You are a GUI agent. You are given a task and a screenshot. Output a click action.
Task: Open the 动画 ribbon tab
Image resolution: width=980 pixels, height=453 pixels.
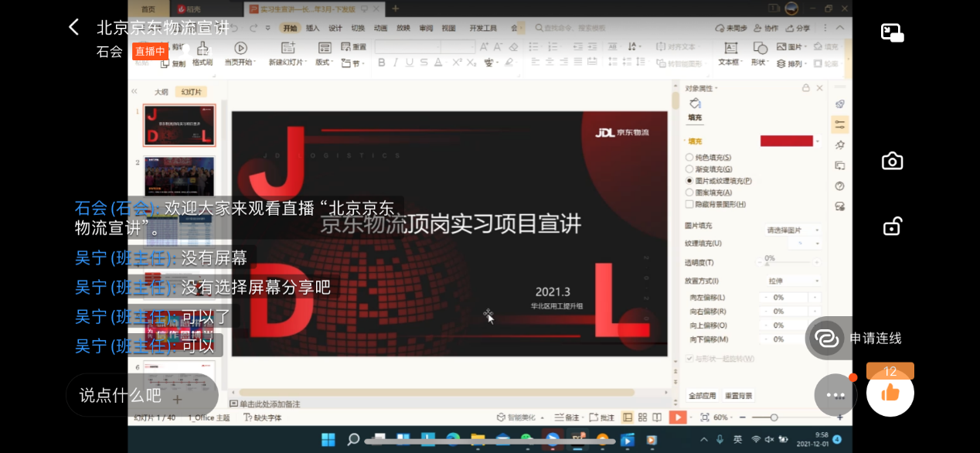[x=380, y=28]
